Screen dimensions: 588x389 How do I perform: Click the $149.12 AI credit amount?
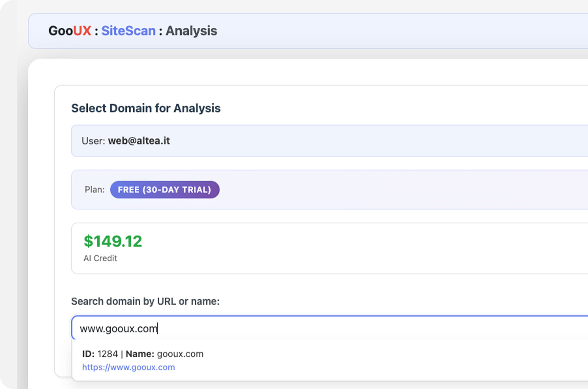113,241
